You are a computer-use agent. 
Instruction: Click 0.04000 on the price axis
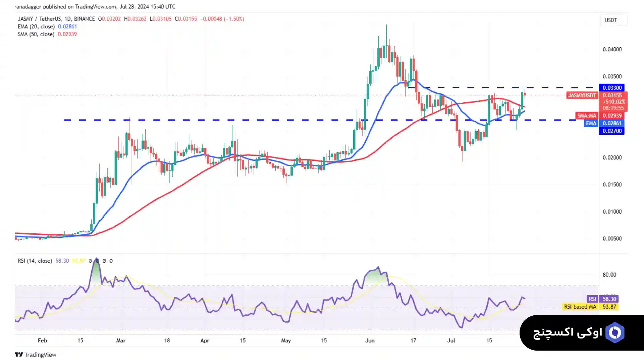point(612,49)
